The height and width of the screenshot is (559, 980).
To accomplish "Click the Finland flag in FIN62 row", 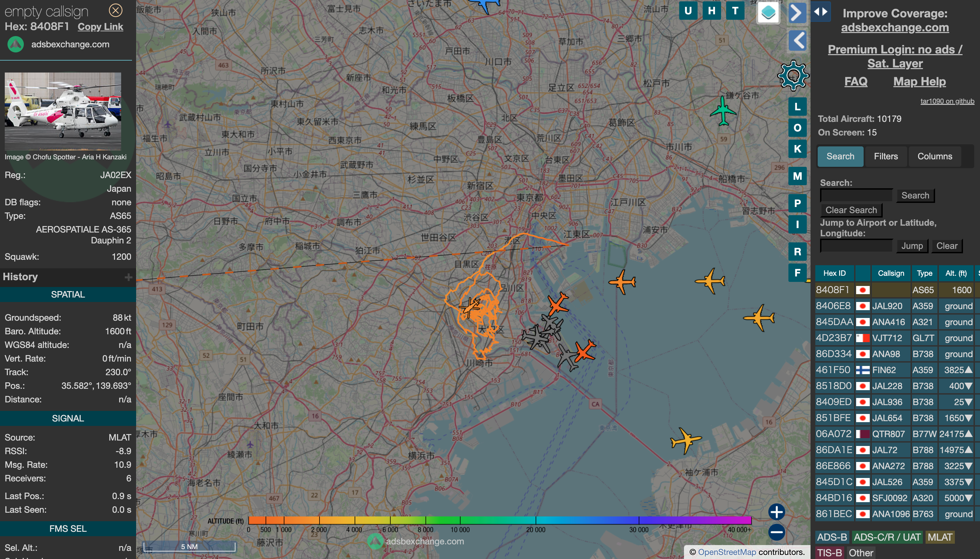I will (x=863, y=370).
